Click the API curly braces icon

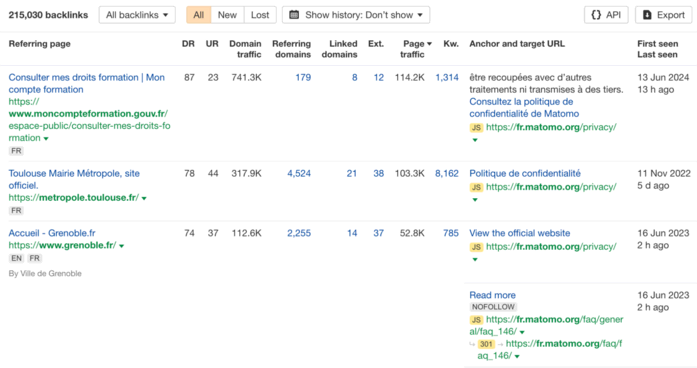(x=596, y=15)
